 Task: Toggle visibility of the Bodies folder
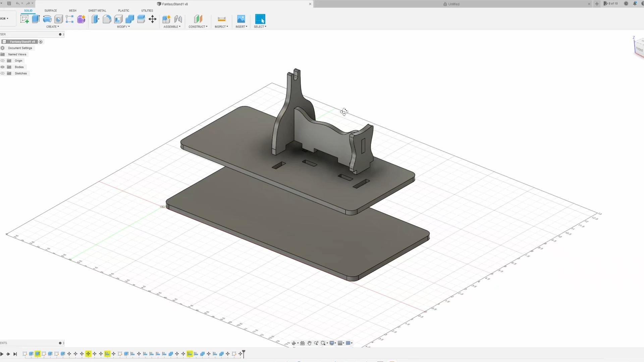point(3,67)
